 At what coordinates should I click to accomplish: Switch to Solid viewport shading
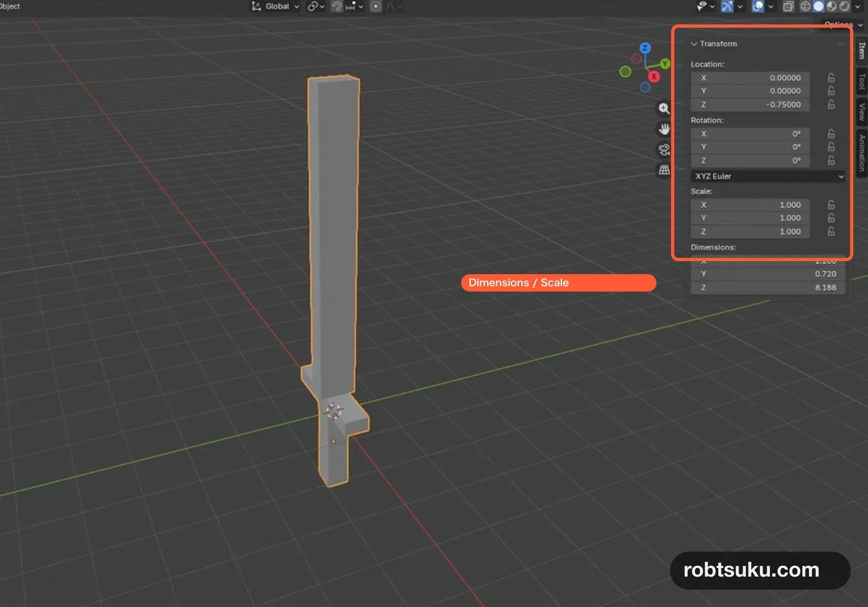point(819,7)
